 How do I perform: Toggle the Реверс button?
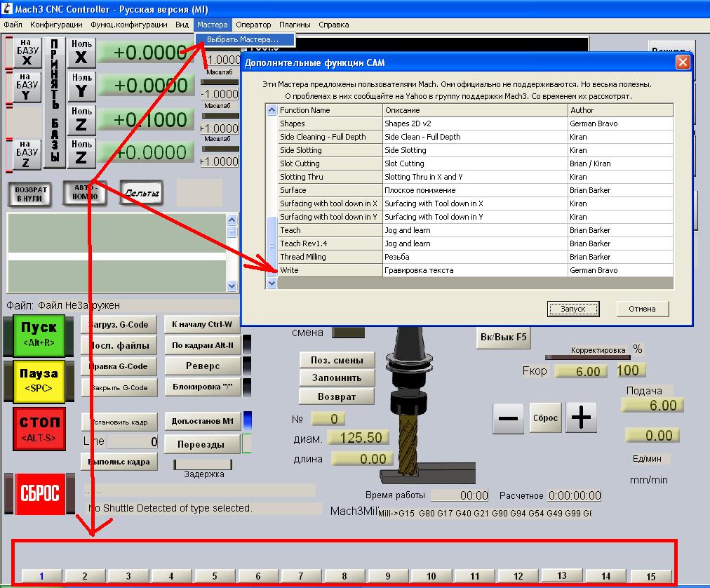pyautogui.click(x=202, y=366)
